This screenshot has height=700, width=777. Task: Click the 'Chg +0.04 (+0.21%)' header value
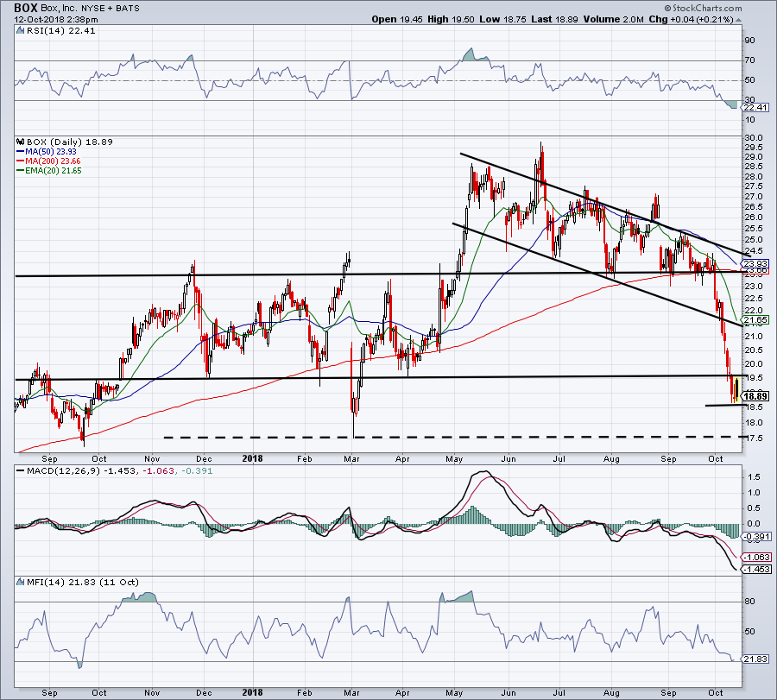click(x=691, y=19)
